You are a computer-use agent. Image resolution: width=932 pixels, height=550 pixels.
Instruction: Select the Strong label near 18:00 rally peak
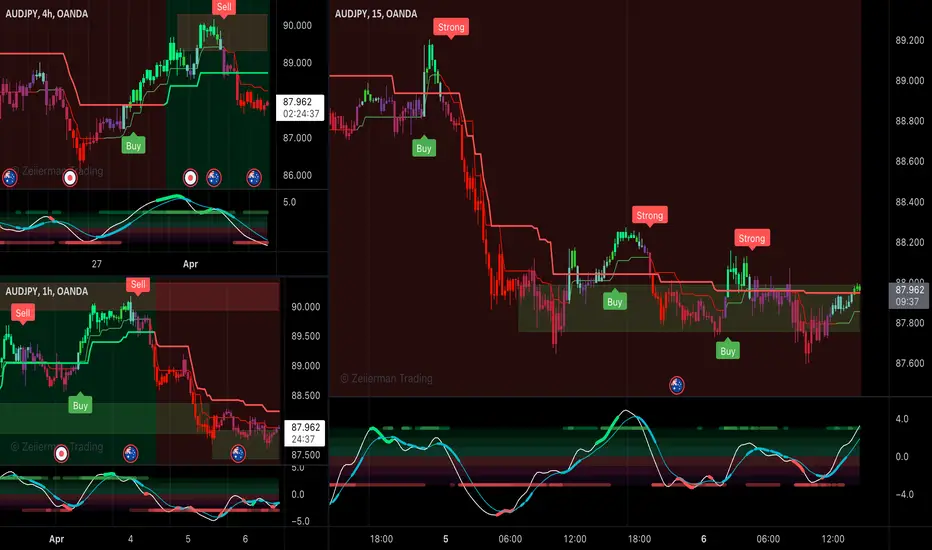[649, 216]
